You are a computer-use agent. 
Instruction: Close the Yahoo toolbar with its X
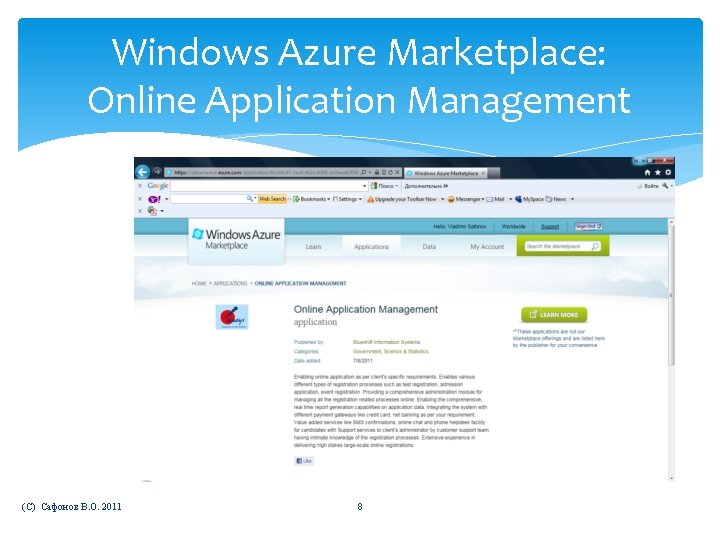tap(140, 199)
